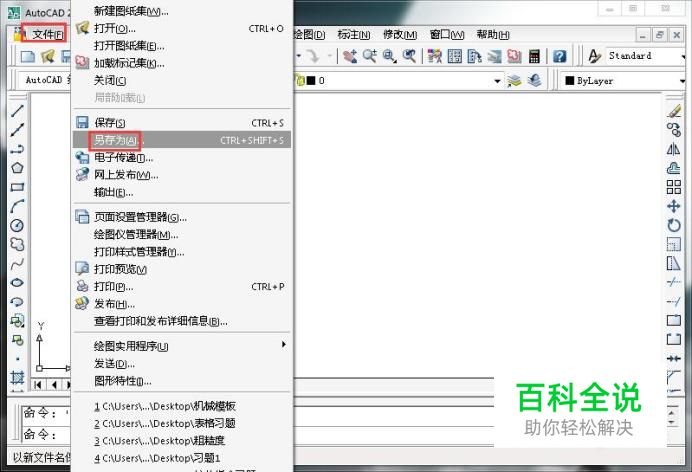Open recent file 3 粗糙度
The image size is (692, 472).
182,441
